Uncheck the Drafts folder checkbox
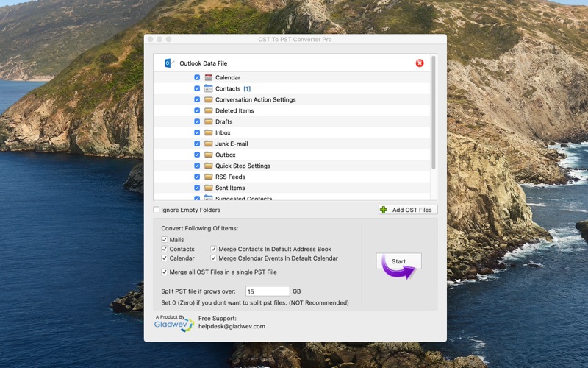Viewport: 588px width, 368px height. click(x=197, y=121)
